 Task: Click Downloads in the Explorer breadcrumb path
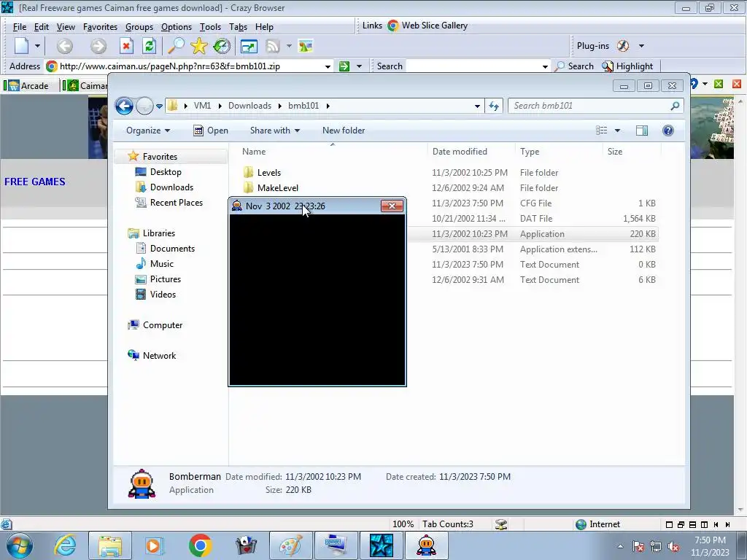point(249,106)
